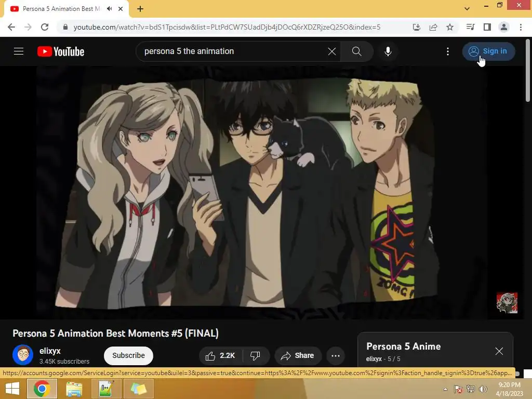Click the video title text
Image resolution: width=532 pixels, height=399 pixels.
116,333
